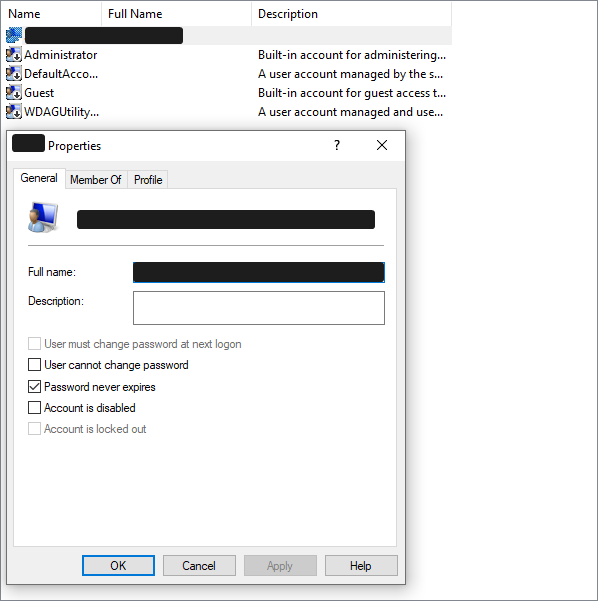Select the Administrator name text

point(61,55)
